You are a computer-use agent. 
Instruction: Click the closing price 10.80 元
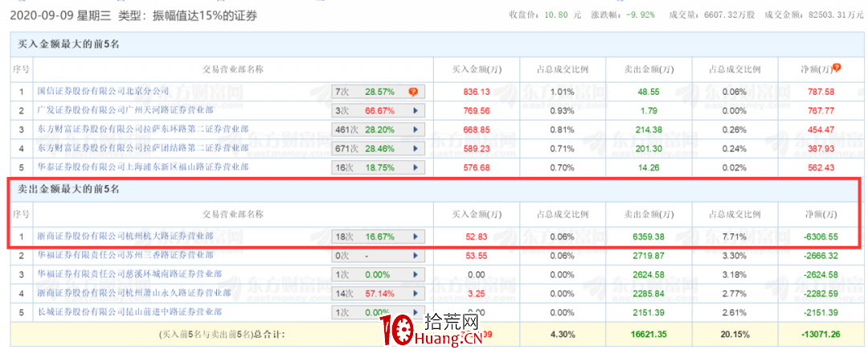[x=561, y=15]
